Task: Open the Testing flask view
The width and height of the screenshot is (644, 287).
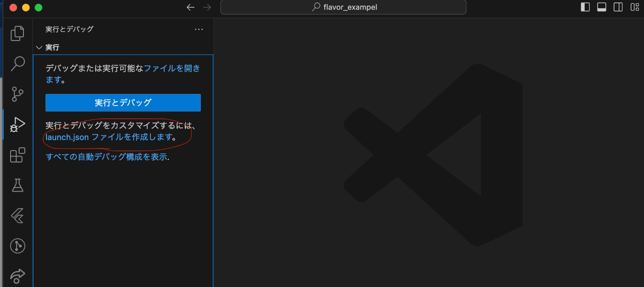Action: point(17,185)
